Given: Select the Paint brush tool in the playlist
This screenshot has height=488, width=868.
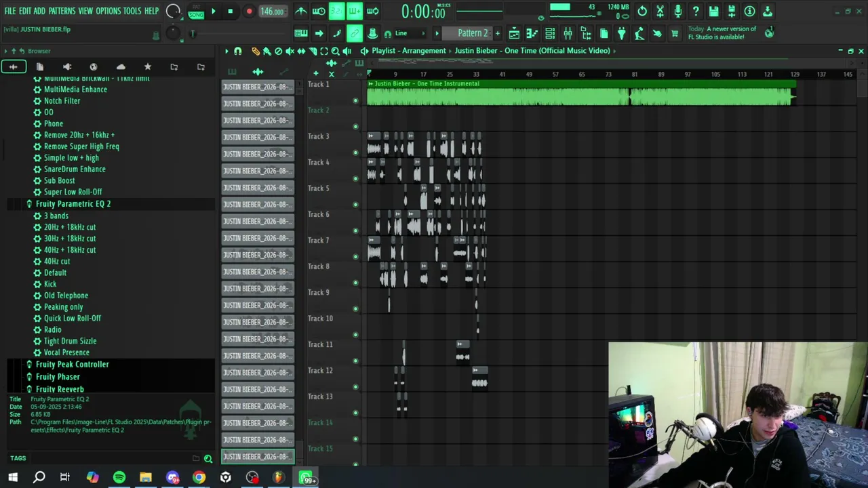Looking at the screenshot, I should point(267,51).
